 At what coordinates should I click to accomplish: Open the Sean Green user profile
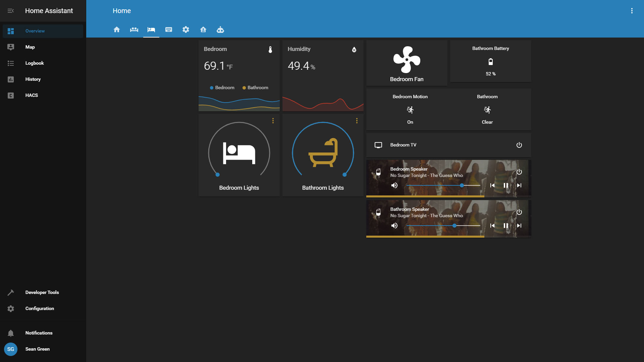(x=43, y=349)
